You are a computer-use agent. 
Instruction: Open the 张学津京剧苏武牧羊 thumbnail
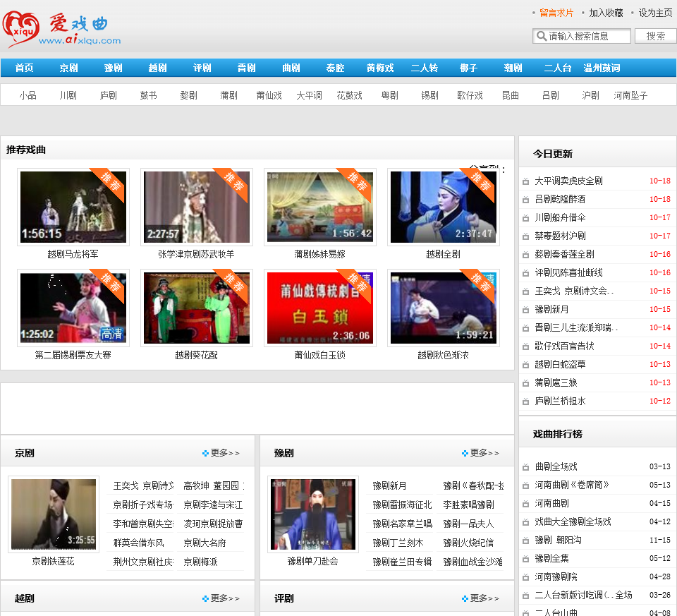point(197,207)
